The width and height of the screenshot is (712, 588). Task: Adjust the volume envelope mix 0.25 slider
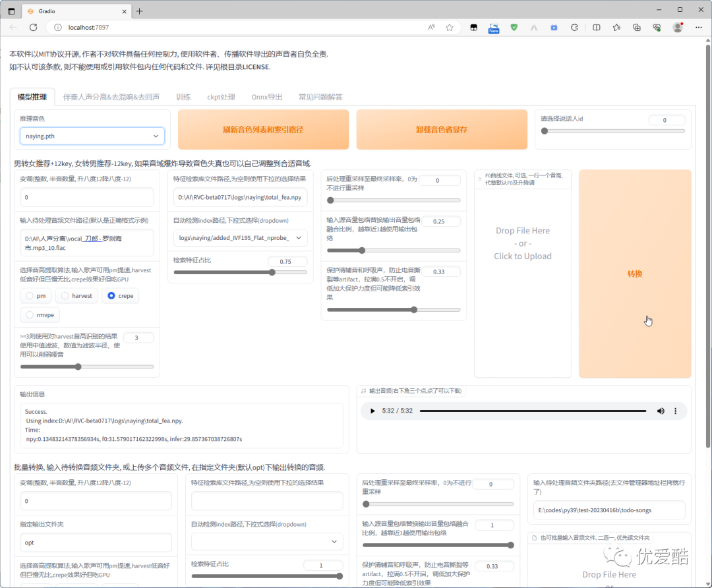pyautogui.click(x=394, y=250)
